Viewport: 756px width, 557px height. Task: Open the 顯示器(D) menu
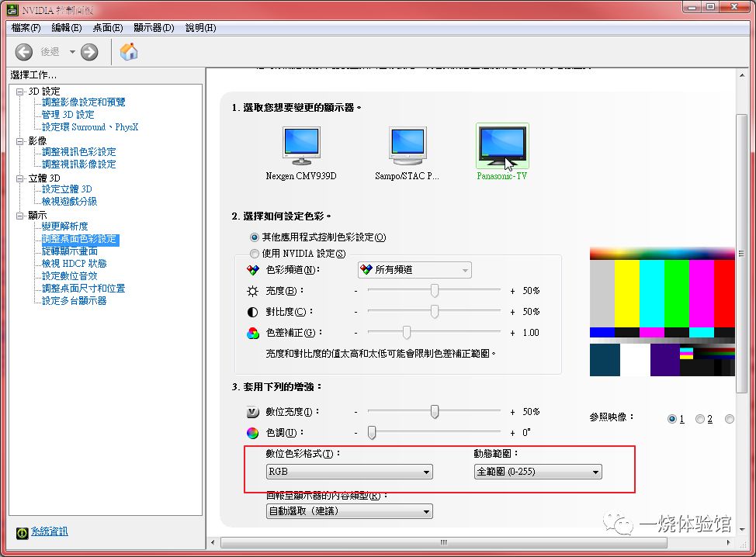(x=154, y=28)
